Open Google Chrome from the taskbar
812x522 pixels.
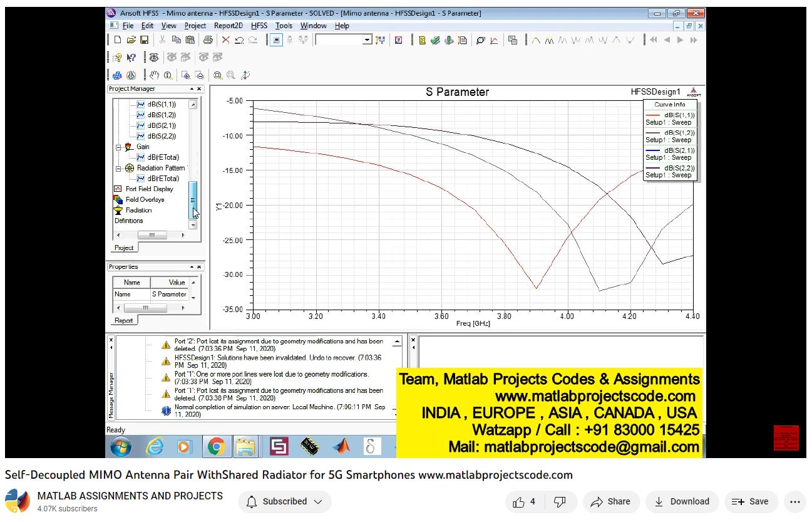click(216, 446)
